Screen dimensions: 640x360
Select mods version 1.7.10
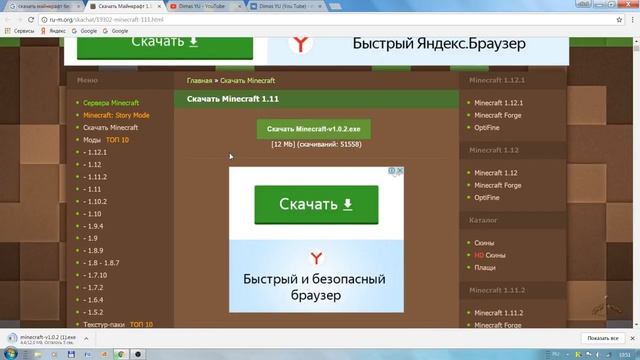pos(95,275)
